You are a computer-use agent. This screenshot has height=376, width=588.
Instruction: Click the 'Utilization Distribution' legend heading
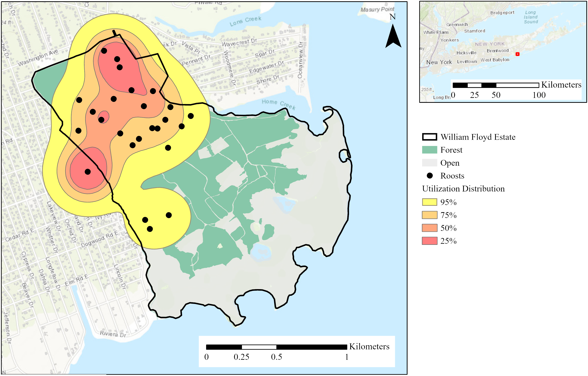pos(463,189)
